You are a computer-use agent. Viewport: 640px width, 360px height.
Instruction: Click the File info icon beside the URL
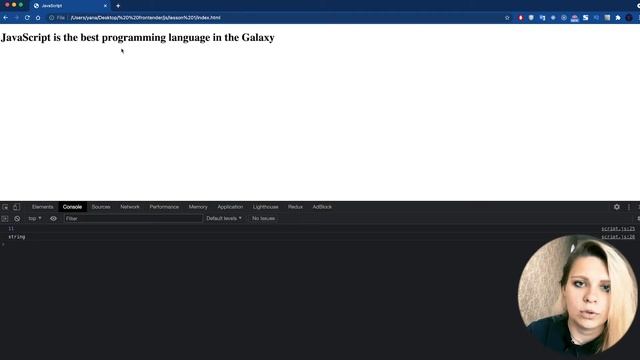(x=51, y=18)
